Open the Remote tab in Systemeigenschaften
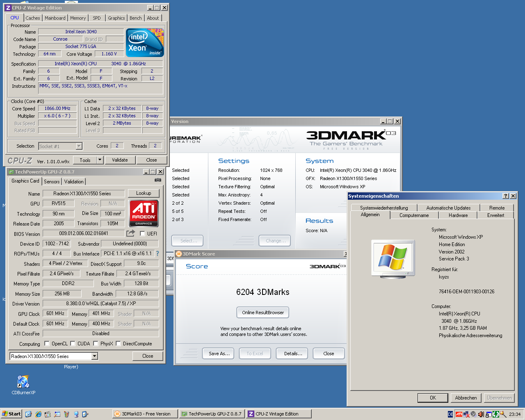525x420 pixels. tap(497, 208)
